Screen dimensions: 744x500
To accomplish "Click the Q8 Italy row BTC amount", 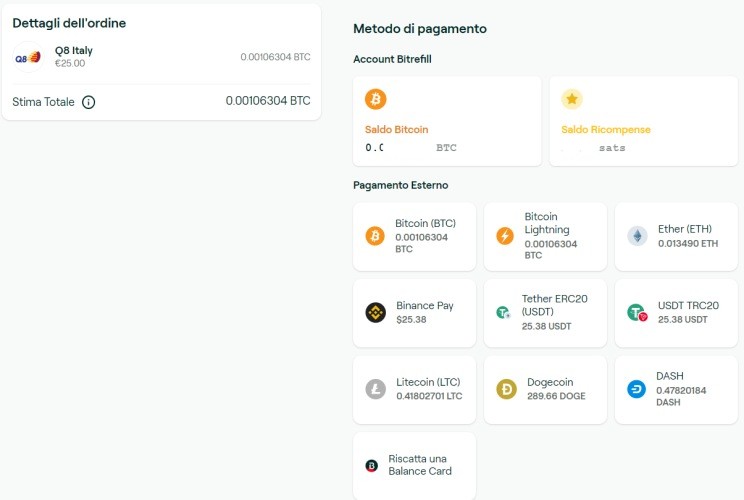I will pos(275,57).
